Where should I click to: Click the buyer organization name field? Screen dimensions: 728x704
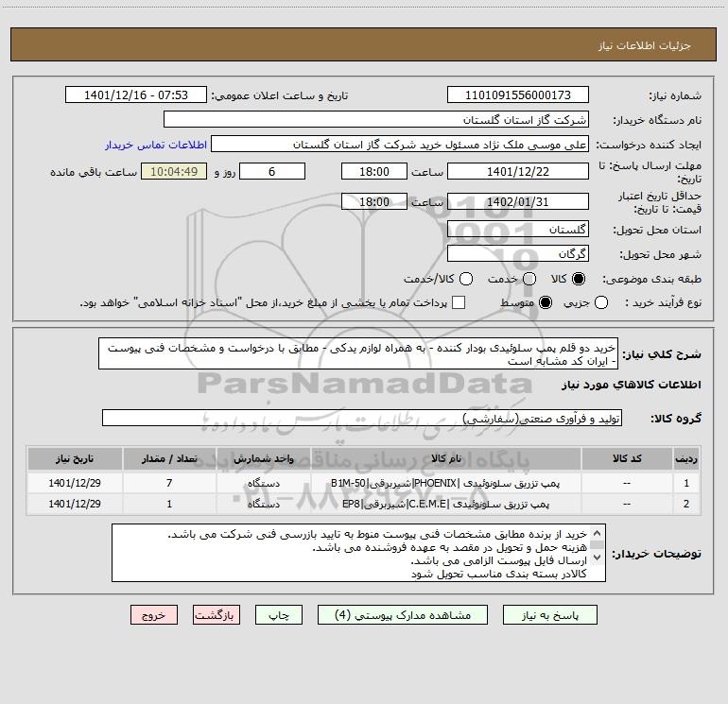point(376,119)
